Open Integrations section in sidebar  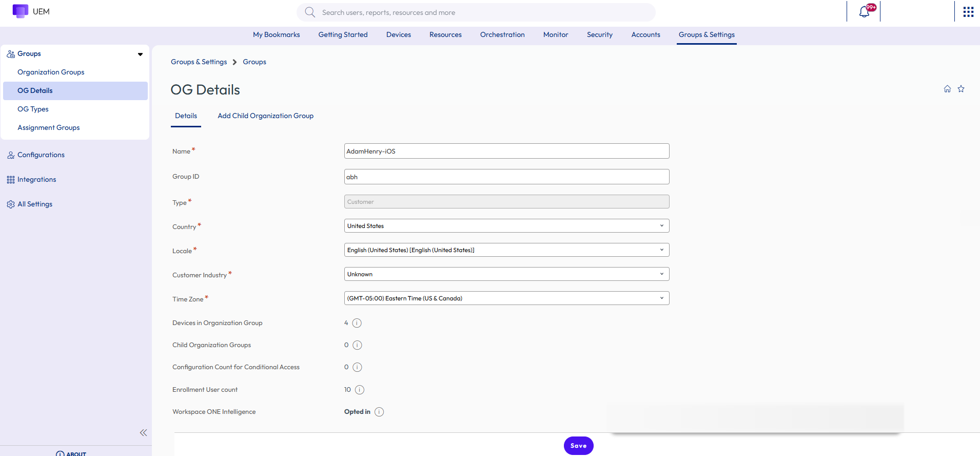(37, 180)
